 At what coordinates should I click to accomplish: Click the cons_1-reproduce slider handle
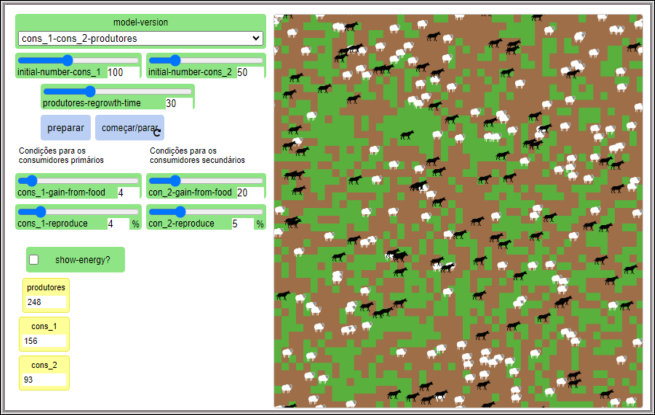(x=41, y=211)
